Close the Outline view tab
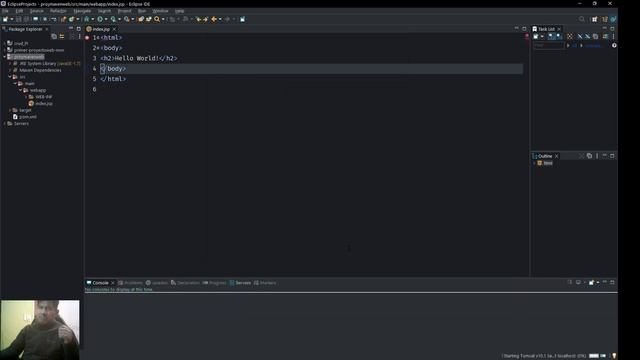This screenshot has width=640, height=360. pos(556,156)
